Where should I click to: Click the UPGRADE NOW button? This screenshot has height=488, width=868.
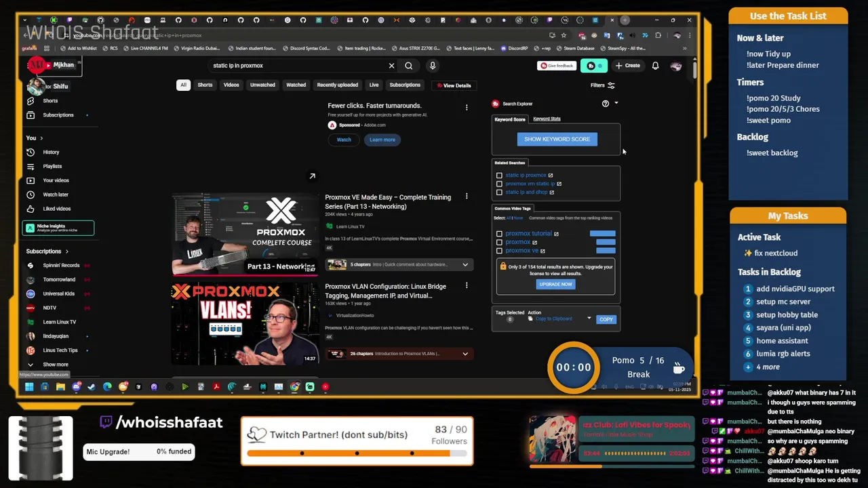click(555, 285)
